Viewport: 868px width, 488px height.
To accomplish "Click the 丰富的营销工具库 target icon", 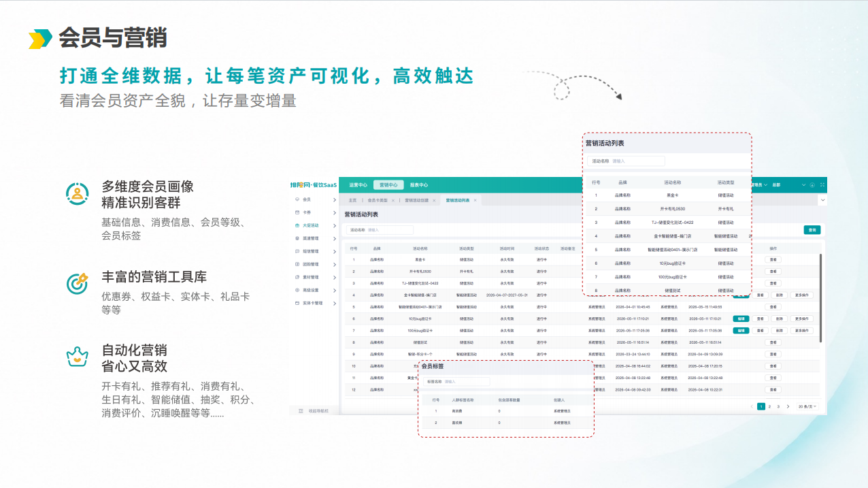I will coord(78,283).
